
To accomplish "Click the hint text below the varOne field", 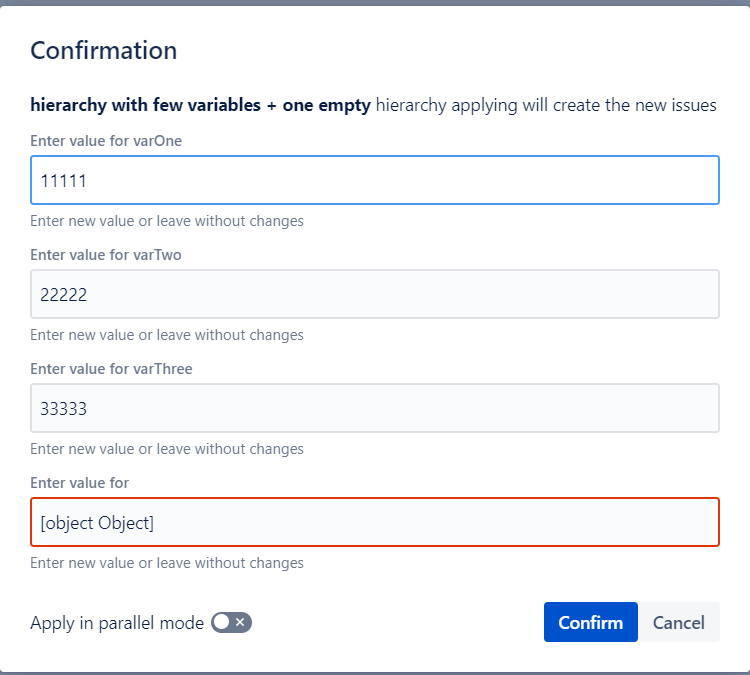I will (167, 220).
